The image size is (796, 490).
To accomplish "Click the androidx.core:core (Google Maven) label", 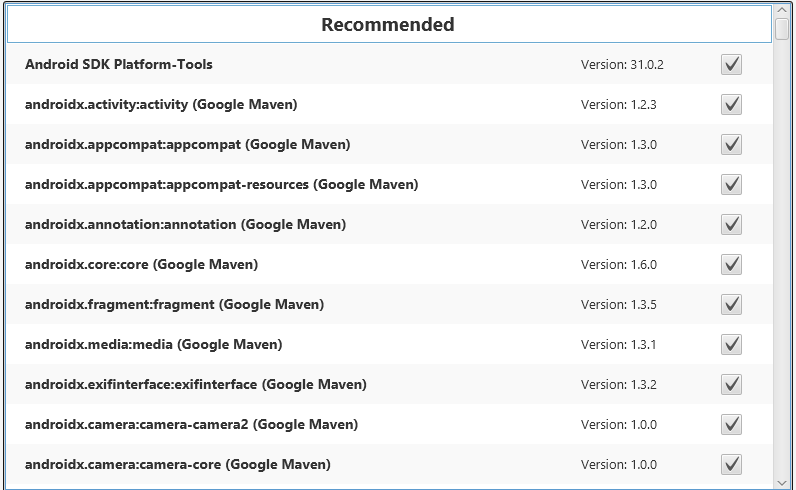I will 141,265.
